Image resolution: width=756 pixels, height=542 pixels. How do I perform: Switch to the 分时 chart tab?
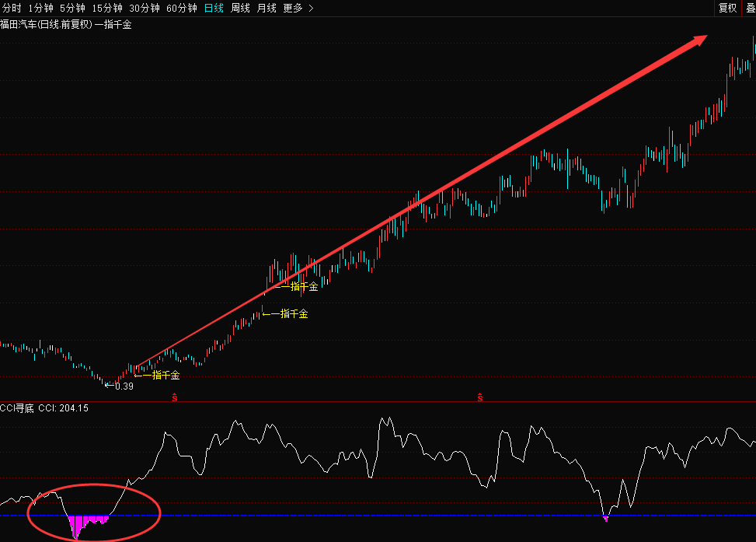(12, 9)
